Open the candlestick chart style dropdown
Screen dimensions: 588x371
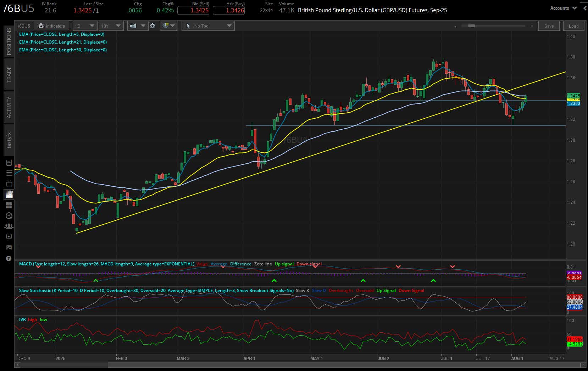pyautogui.click(x=138, y=26)
